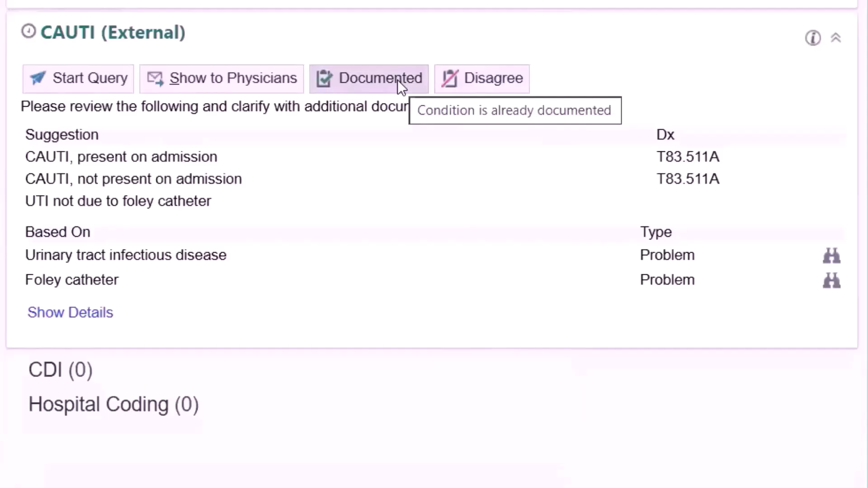Screen dimensions: 868x488
Task: Mark the condition as Documented
Action: (x=369, y=79)
